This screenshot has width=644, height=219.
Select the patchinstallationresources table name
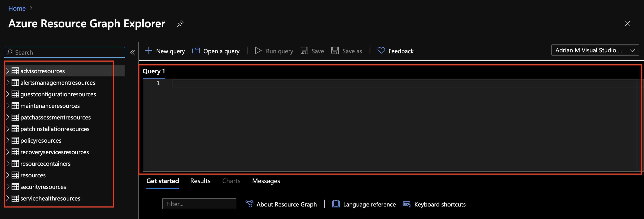pyautogui.click(x=55, y=129)
